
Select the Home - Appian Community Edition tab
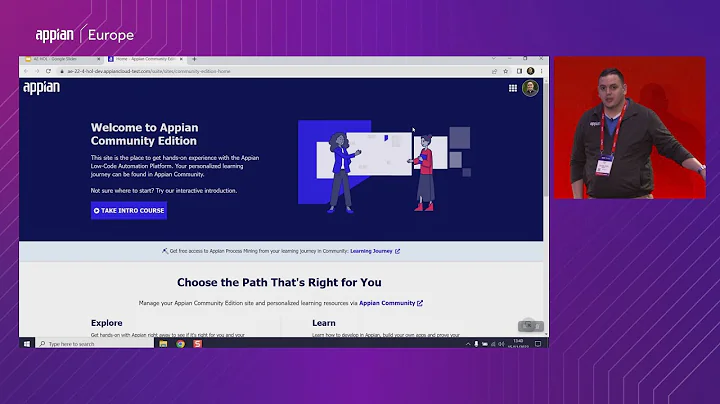pyautogui.click(x=145, y=59)
